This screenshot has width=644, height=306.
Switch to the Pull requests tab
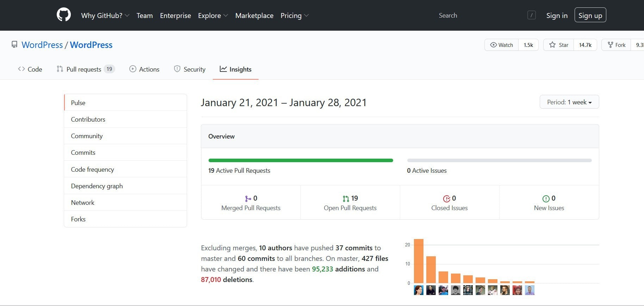(86, 69)
